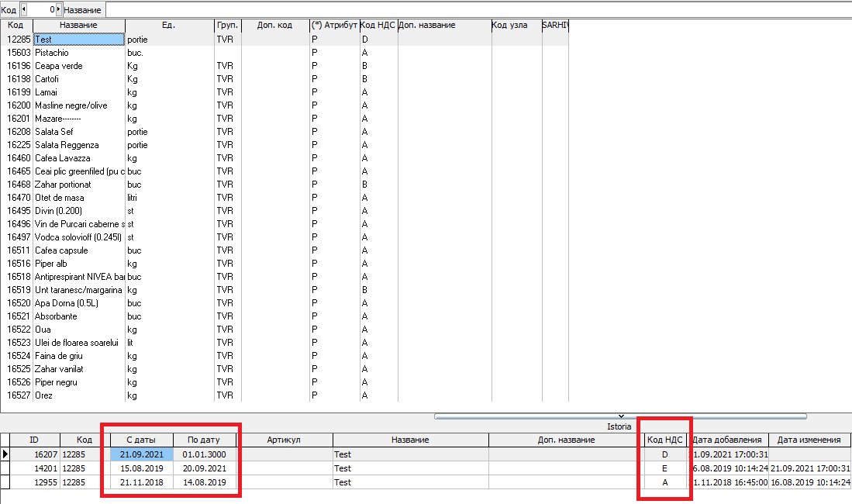Click the С даты cell 15.08.2019

pos(142,468)
